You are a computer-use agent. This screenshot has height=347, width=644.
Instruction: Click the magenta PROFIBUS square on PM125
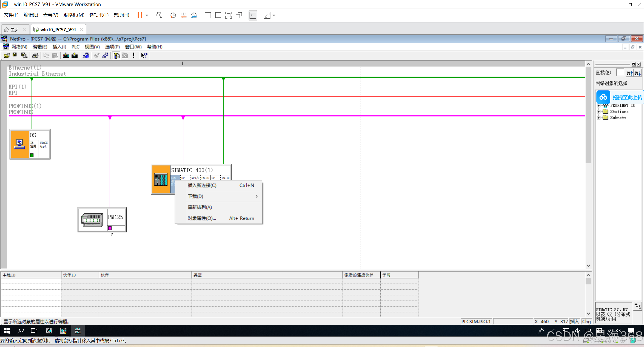pyautogui.click(x=110, y=228)
